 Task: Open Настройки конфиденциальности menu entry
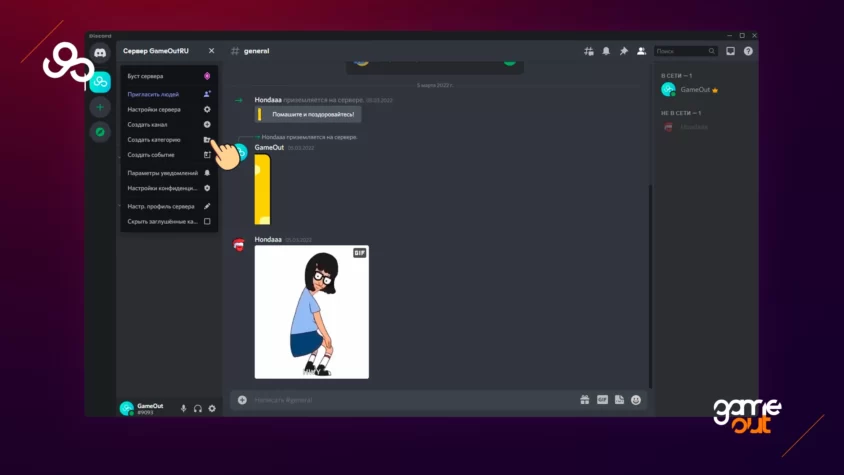coord(169,188)
